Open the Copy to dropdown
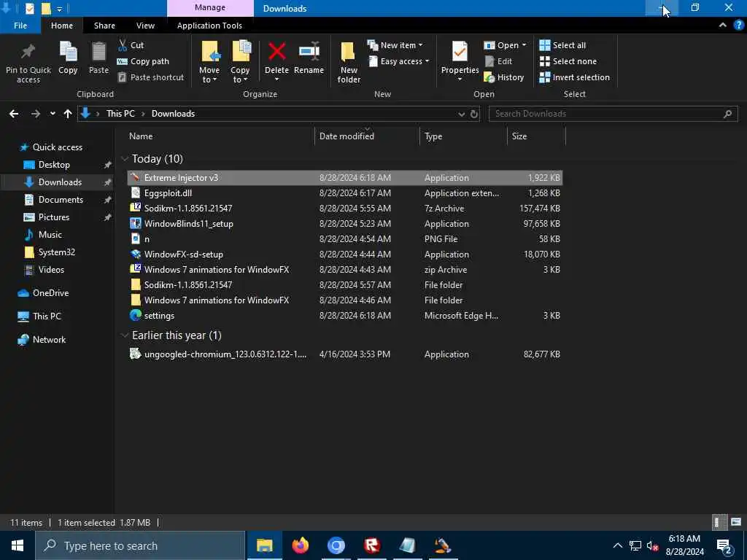This screenshot has height=560, width=747. (x=239, y=75)
